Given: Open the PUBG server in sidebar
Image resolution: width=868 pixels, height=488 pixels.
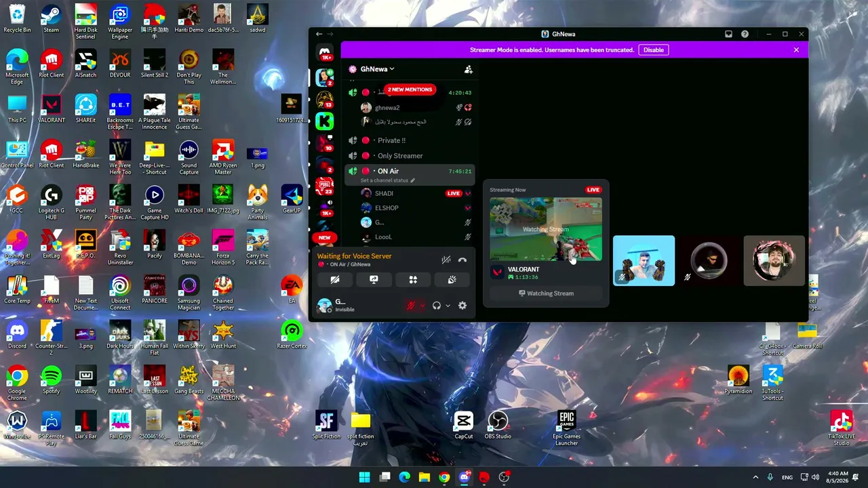Looking at the screenshot, I should point(325,186).
